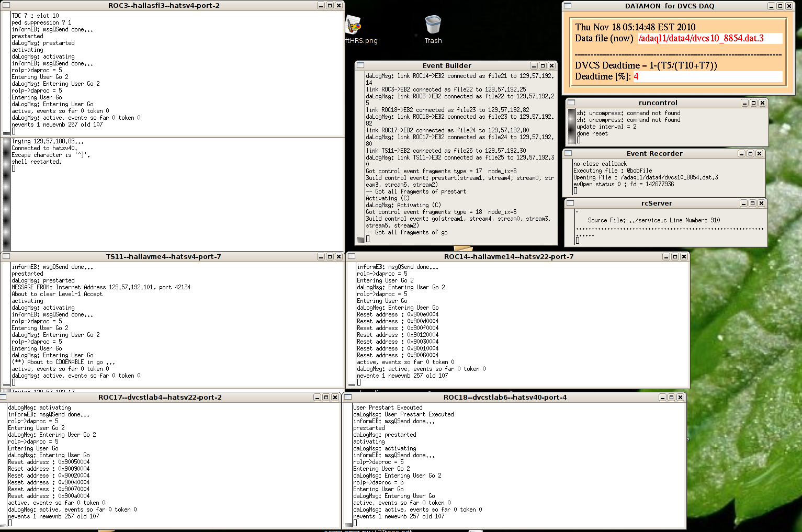Click 'About to clear Level-1 Accept' in TS11

(x=57, y=294)
